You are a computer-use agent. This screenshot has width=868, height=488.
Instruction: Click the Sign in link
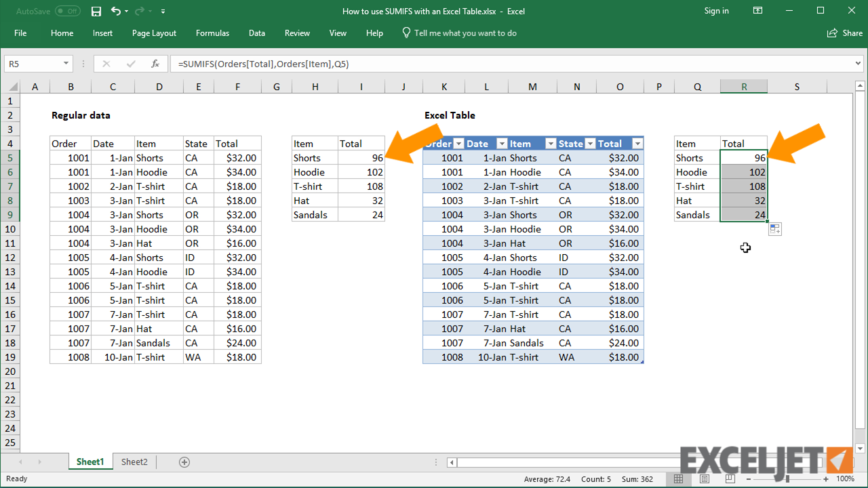[716, 11]
